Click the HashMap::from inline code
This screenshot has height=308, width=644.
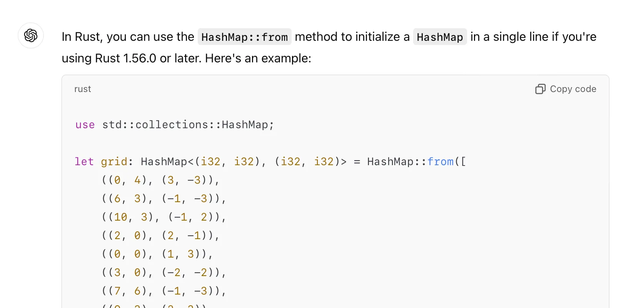(245, 37)
